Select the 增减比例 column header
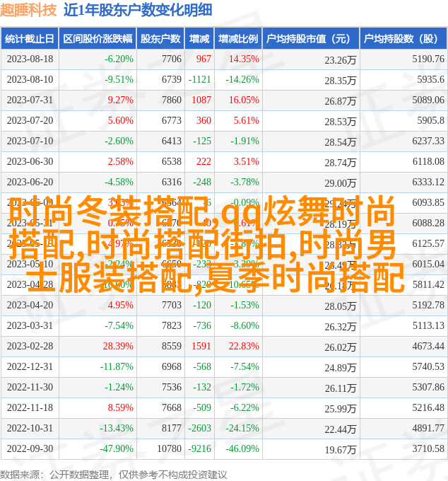 coord(237,39)
